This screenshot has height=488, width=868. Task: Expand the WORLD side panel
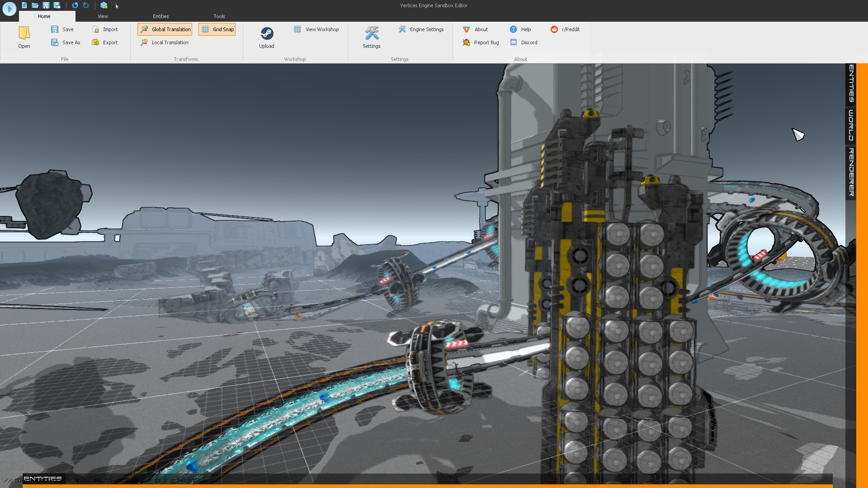(851, 127)
